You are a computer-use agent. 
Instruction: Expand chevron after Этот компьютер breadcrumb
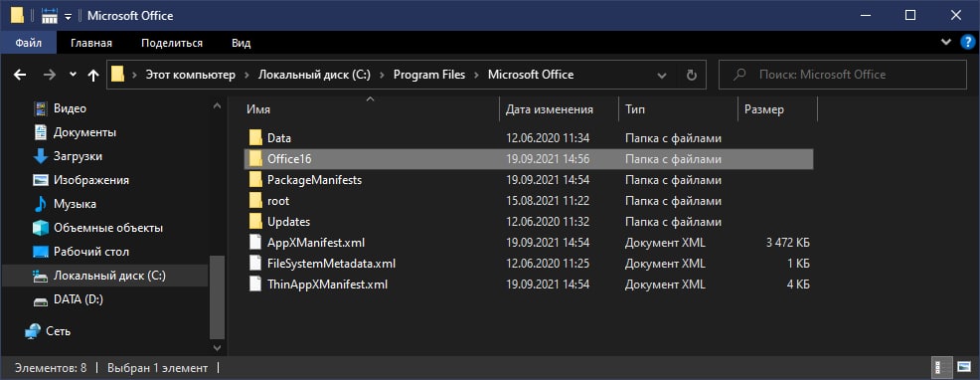pyautogui.click(x=247, y=76)
